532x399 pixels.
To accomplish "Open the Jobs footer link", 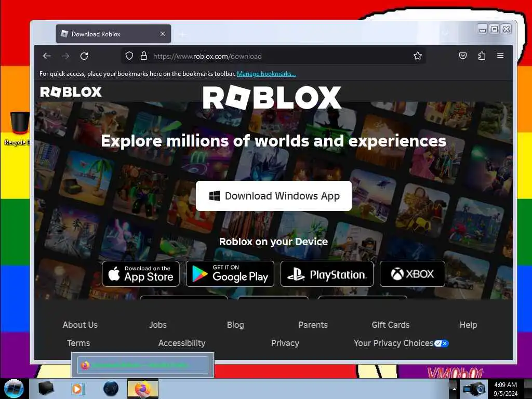I will click(x=158, y=325).
